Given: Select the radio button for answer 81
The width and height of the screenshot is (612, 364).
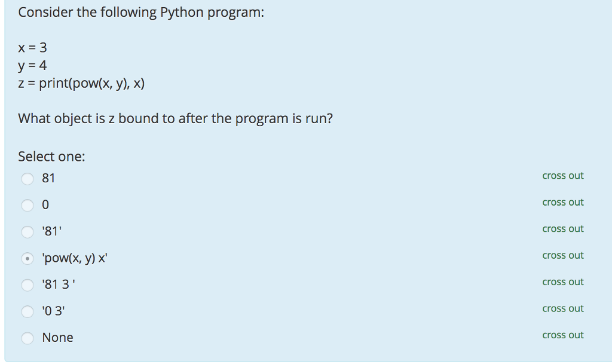Looking at the screenshot, I should click(27, 178).
